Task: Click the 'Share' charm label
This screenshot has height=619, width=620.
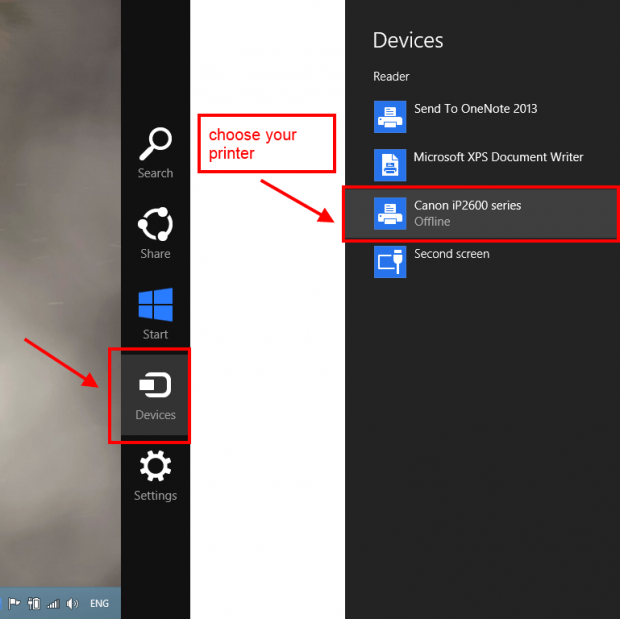Action: point(155,254)
